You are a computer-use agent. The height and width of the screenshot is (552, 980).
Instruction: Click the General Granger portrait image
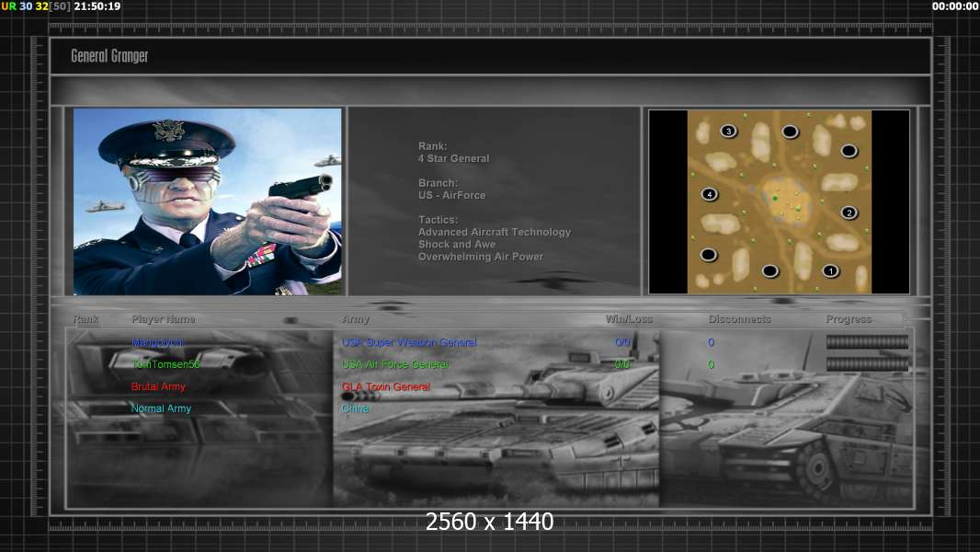[208, 201]
